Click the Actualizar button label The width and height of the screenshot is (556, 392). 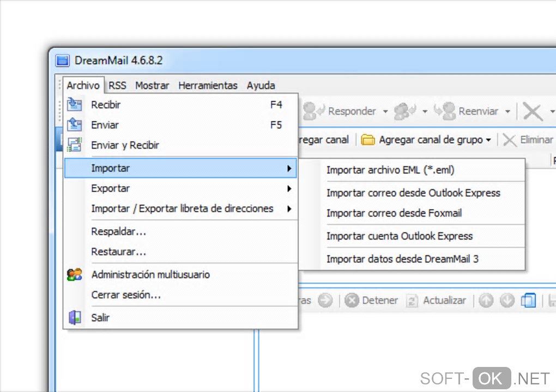pyautogui.click(x=444, y=301)
